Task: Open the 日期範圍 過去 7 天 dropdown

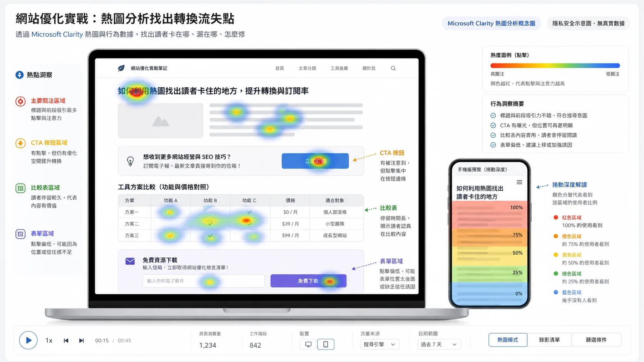Action: [439, 344]
